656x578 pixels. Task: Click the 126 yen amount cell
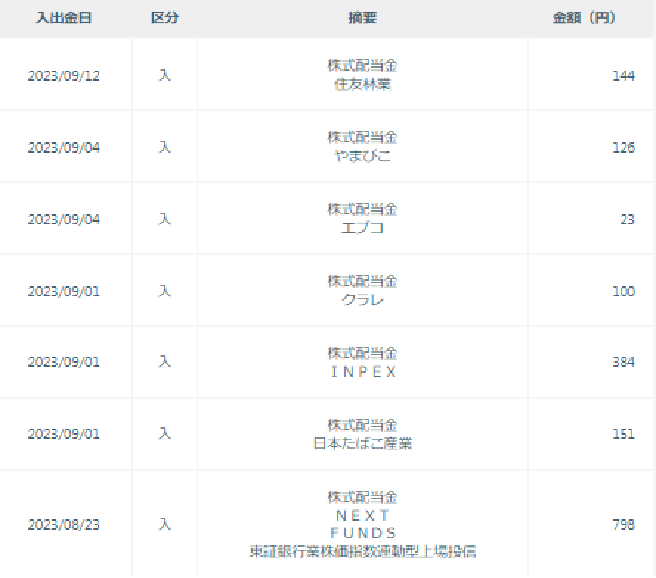[x=623, y=148]
